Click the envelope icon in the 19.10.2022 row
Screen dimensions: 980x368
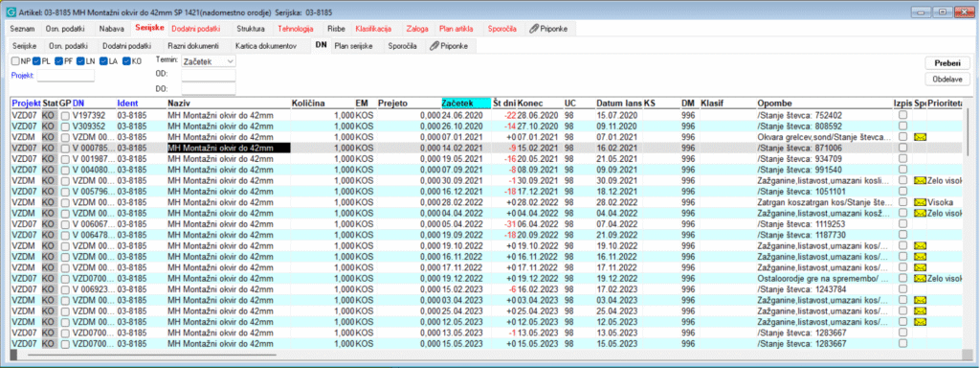pyautogui.click(x=920, y=245)
